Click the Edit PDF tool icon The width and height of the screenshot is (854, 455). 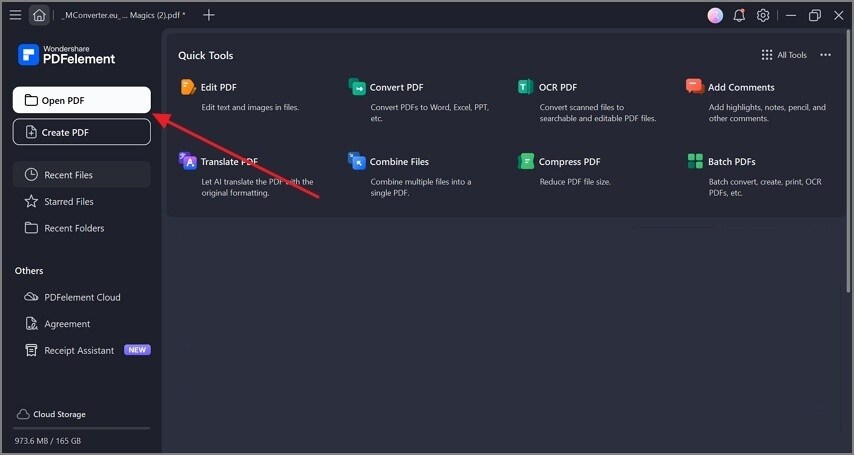pos(188,87)
